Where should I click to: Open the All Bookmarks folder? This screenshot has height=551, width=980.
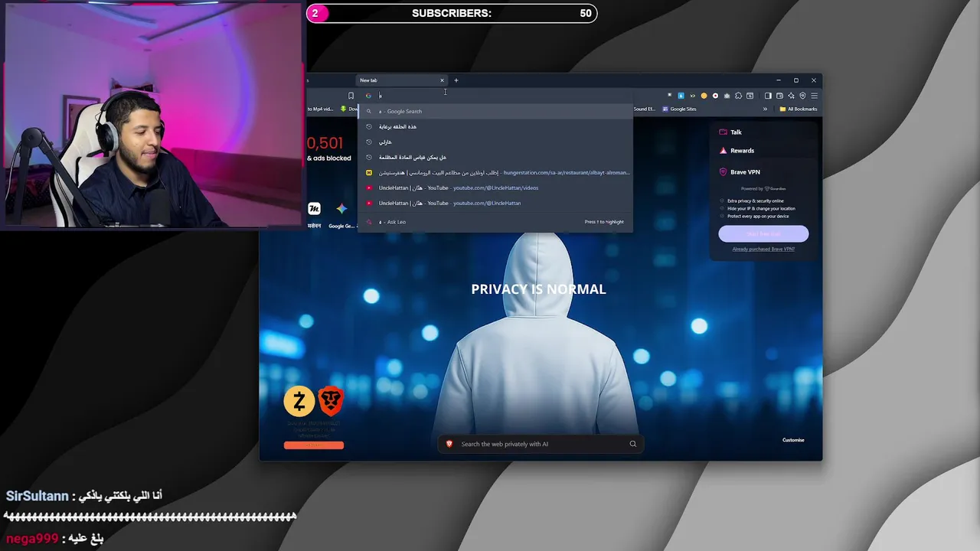tap(799, 109)
